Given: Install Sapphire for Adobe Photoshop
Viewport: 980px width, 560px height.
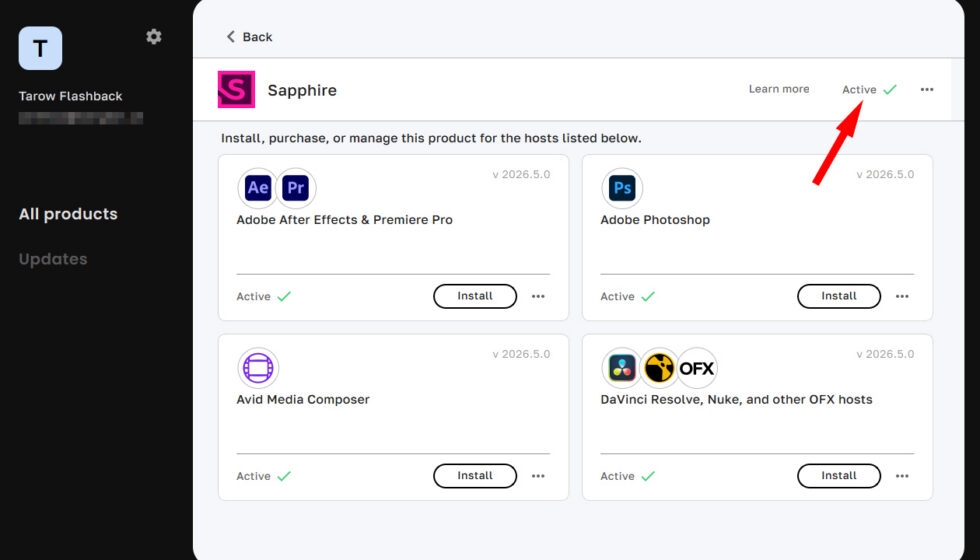Looking at the screenshot, I should (839, 296).
